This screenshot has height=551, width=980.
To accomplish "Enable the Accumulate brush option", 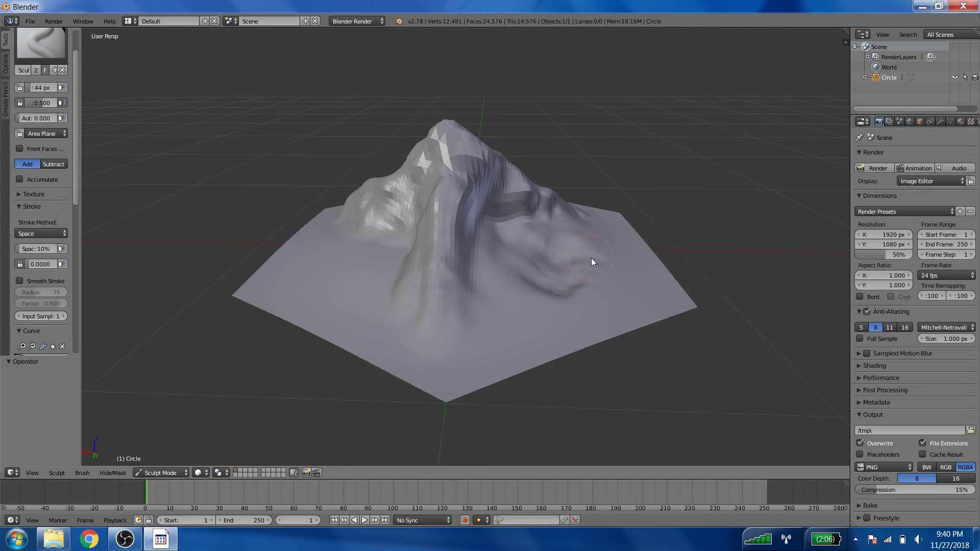I will coord(20,179).
